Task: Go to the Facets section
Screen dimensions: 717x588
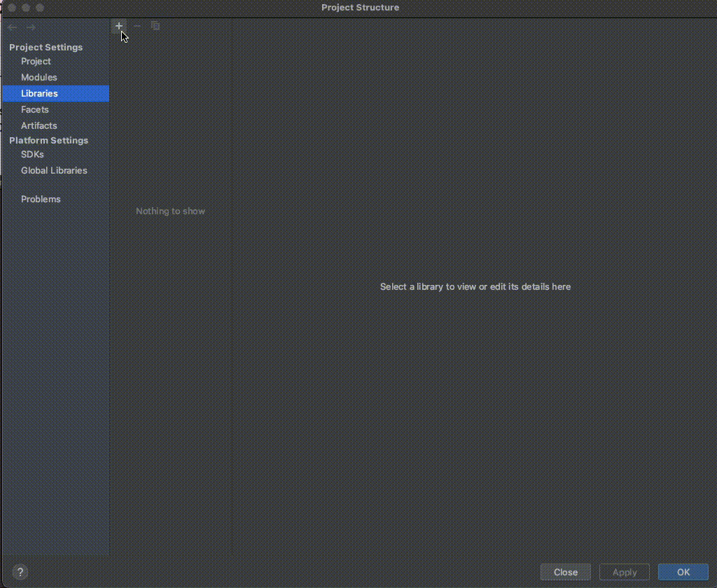Action: [x=35, y=109]
